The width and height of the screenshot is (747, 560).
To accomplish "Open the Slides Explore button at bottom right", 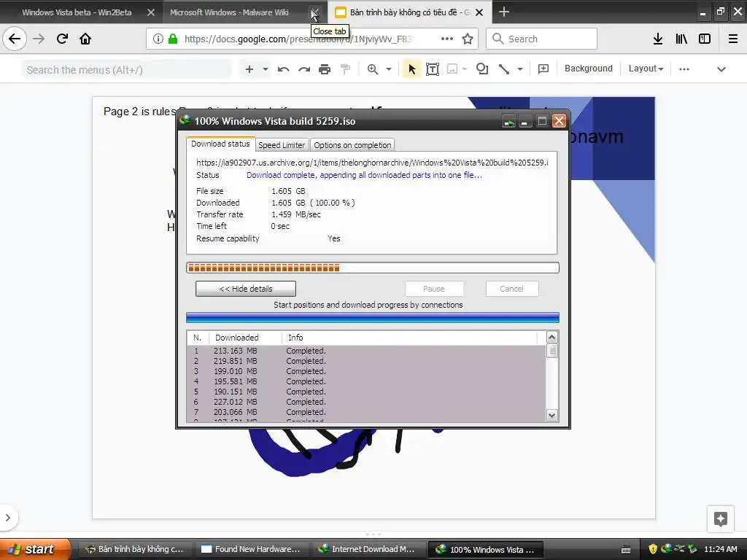I will 720,518.
